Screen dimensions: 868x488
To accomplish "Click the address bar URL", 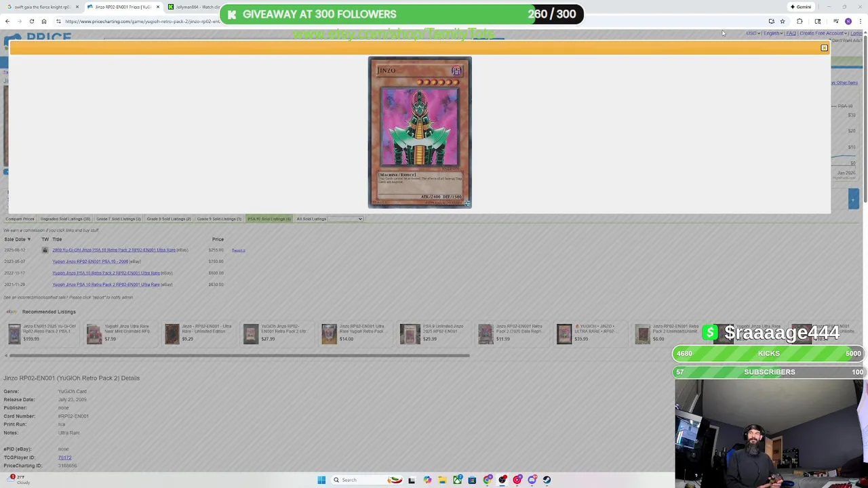I will [x=142, y=21].
